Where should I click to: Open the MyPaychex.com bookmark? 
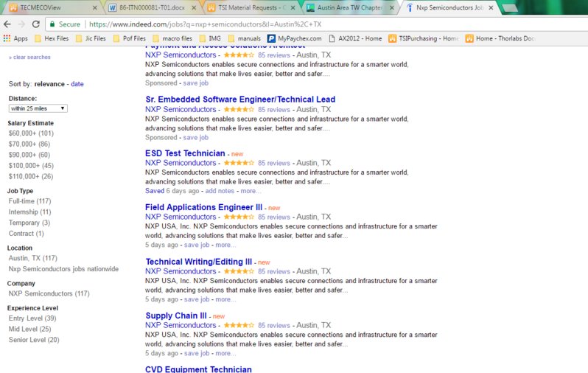(x=295, y=38)
